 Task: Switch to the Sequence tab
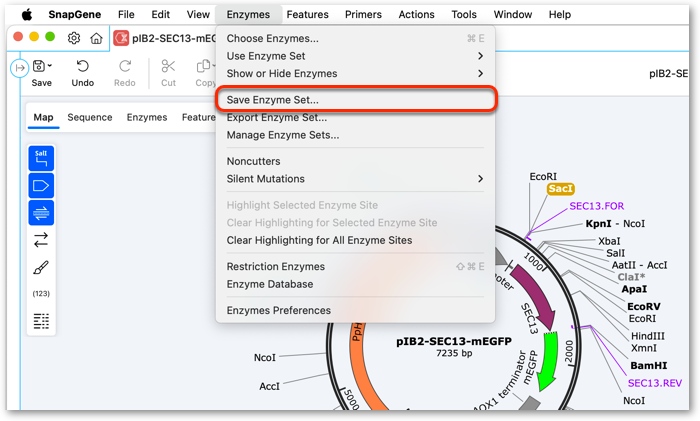[90, 117]
